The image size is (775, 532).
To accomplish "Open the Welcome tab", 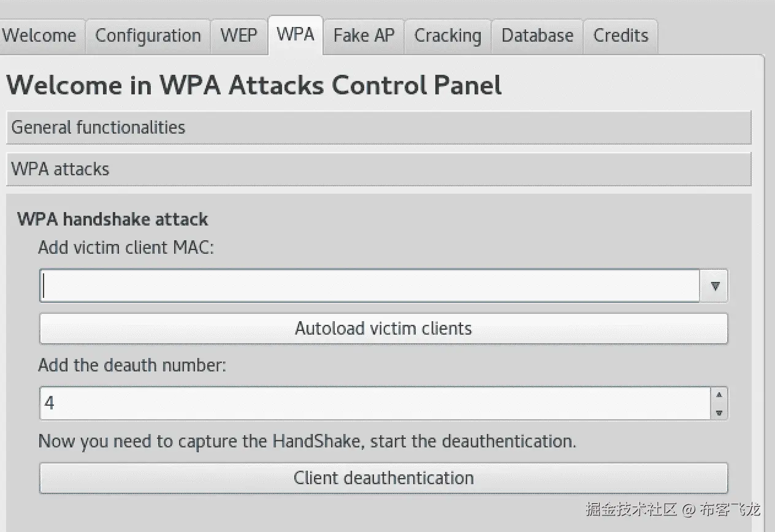I will (x=39, y=36).
